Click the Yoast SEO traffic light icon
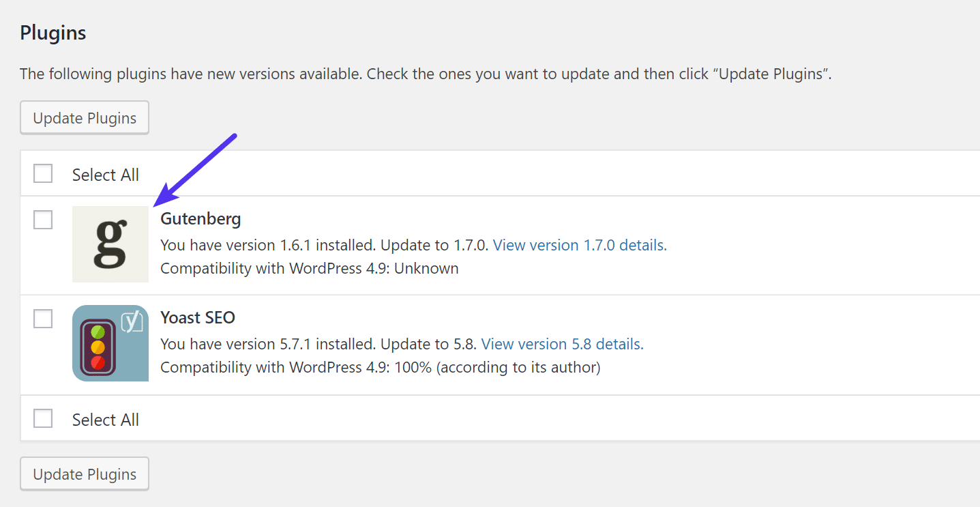Viewport: 980px width, 507px height. [x=110, y=343]
